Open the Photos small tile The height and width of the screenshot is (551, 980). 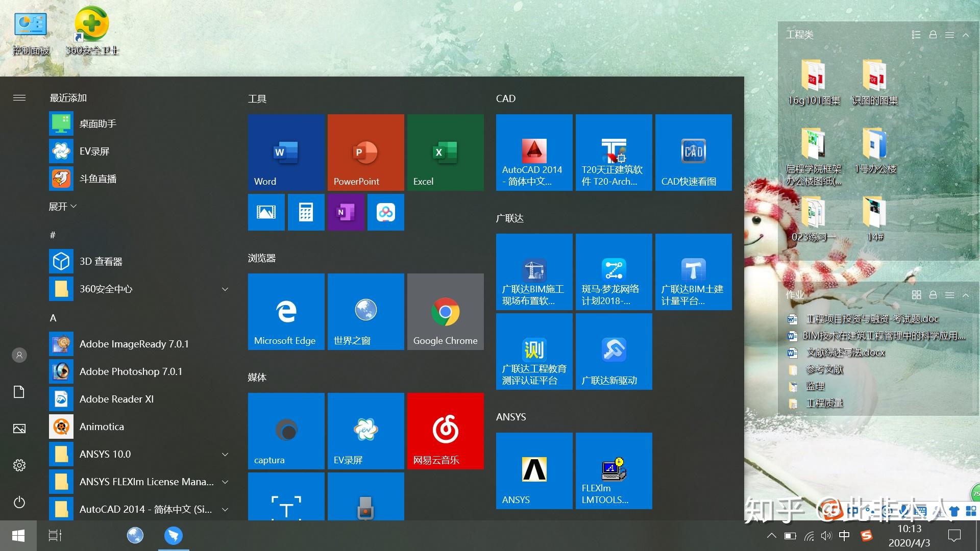[266, 212]
